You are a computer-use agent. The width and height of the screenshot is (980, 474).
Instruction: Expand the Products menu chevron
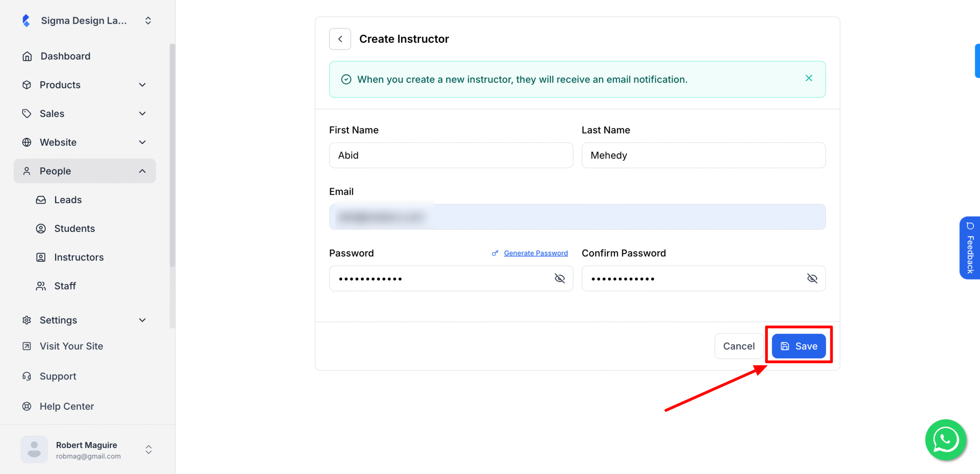tap(142, 85)
